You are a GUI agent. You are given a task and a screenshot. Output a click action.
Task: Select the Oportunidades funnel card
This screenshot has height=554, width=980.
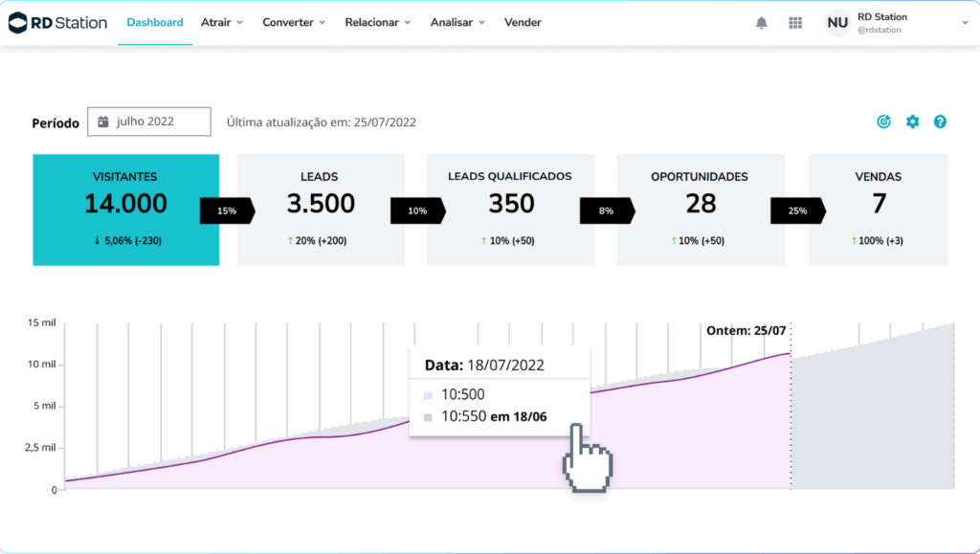pos(700,210)
